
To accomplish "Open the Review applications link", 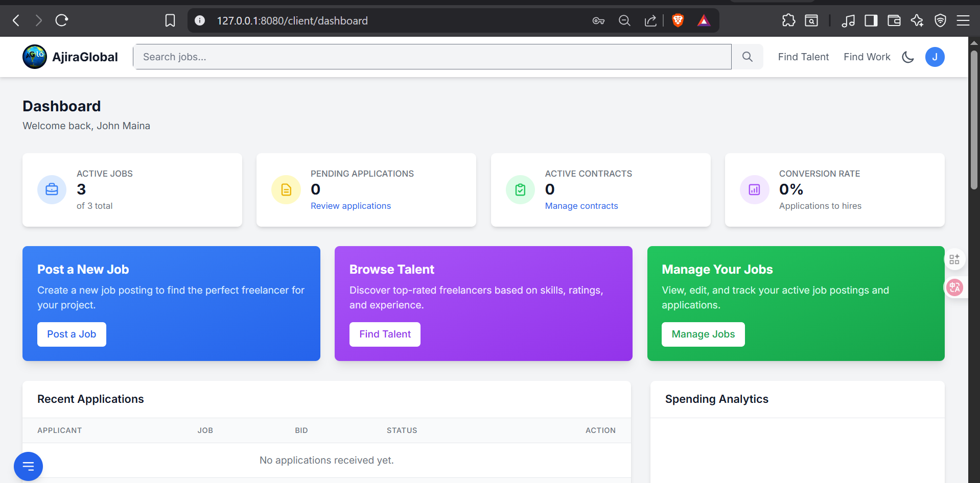I will point(351,206).
